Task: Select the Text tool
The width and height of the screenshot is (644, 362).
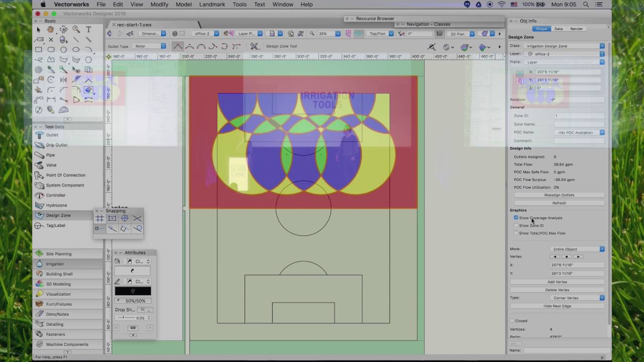Action: pyautogui.click(x=89, y=30)
